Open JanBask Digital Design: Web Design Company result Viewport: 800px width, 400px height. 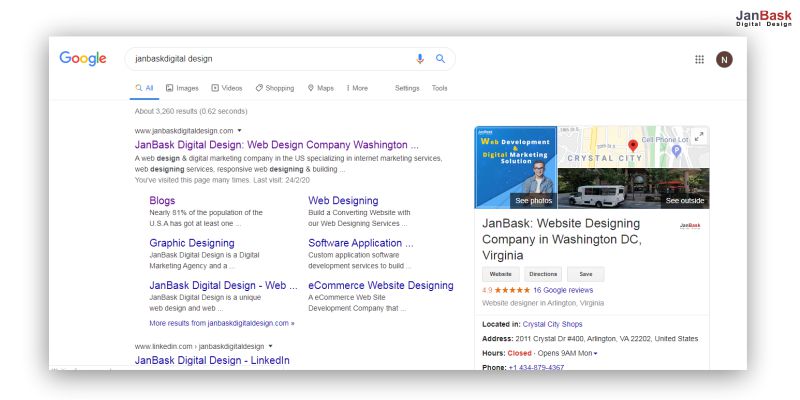tap(277, 145)
